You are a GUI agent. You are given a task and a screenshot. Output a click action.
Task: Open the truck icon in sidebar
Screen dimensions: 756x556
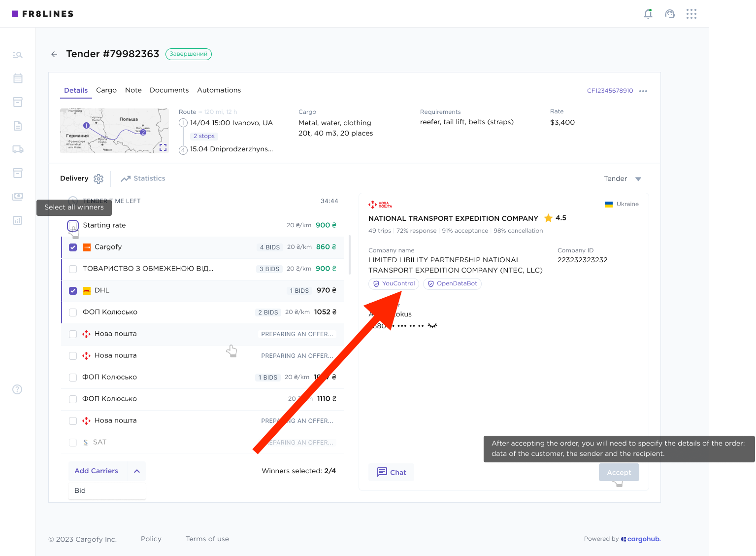[18, 149]
